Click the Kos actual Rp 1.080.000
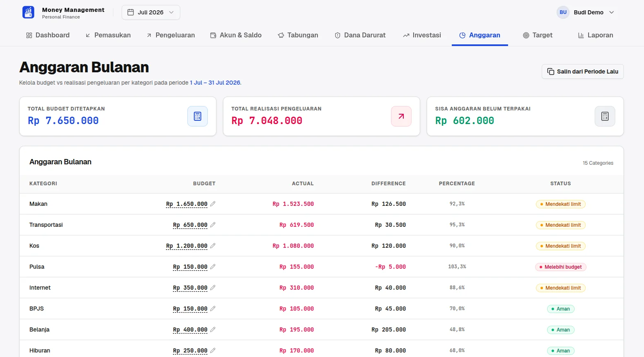644x357 pixels. 293,246
